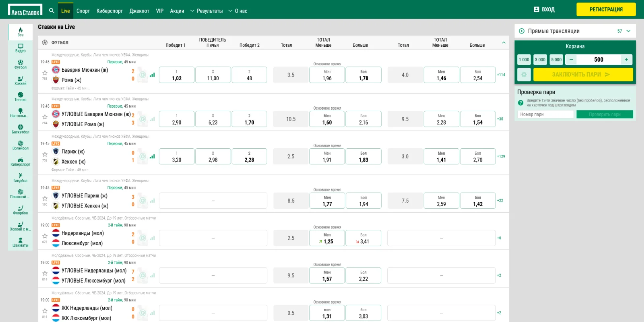Collapse the ФУТБОЛ section chevron

tap(504, 42)
